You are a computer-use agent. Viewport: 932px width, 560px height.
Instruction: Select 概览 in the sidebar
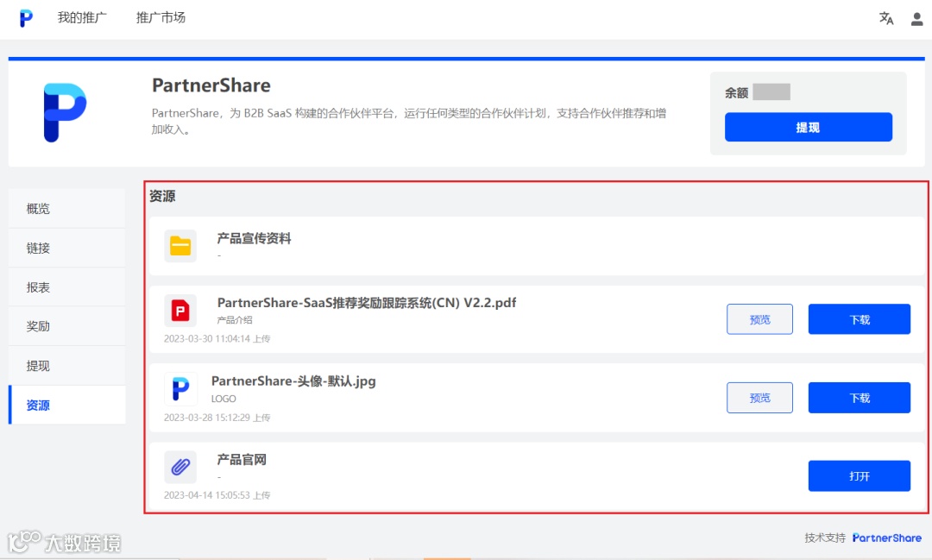pyautogui.click(x=67, y=209)
